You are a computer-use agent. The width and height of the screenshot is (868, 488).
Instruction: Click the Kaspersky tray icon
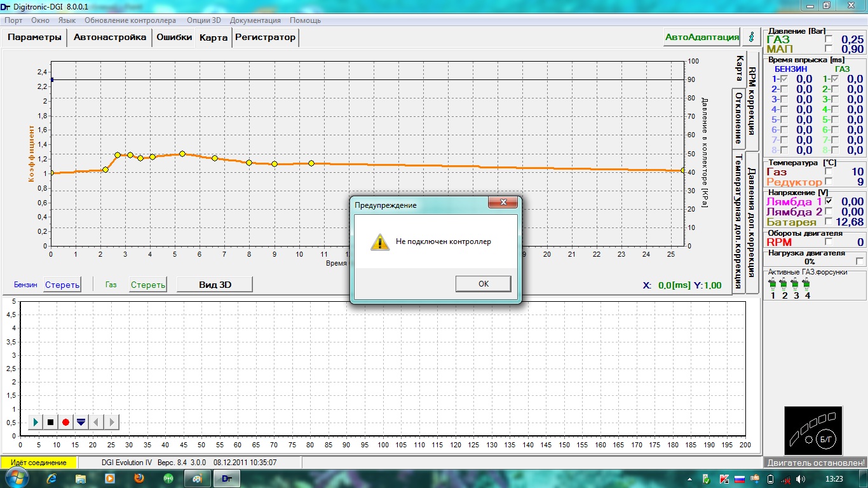724,478
